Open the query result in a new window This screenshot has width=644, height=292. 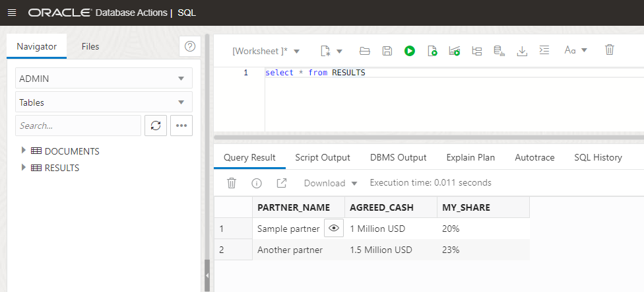281,183
